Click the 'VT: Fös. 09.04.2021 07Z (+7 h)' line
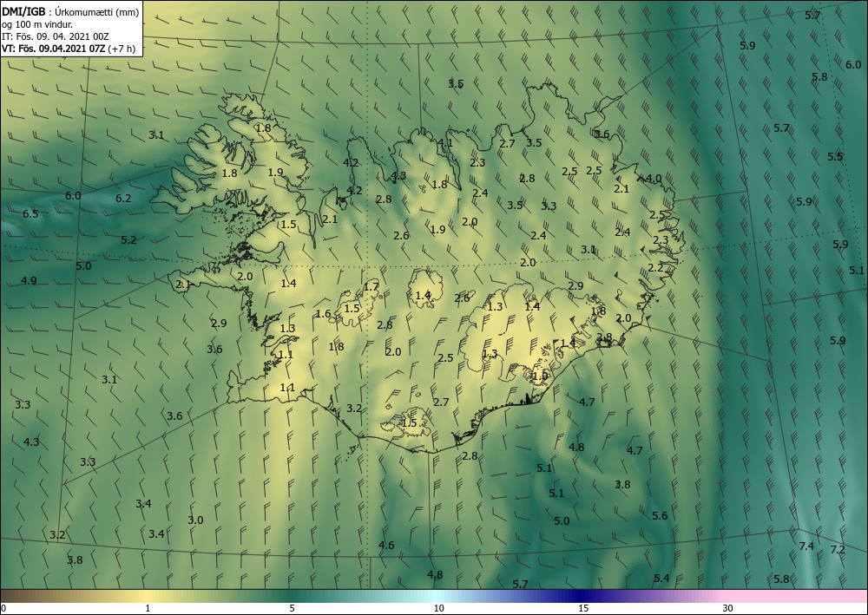This screenshot has height=615, width=868. coord(68,49)
